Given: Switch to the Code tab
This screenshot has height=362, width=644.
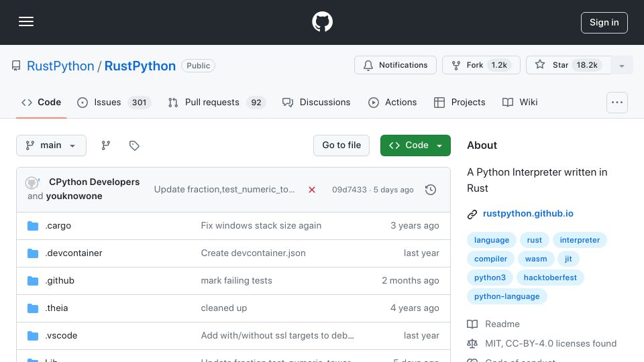Looking at the screenshot, I should click(41, 102).
